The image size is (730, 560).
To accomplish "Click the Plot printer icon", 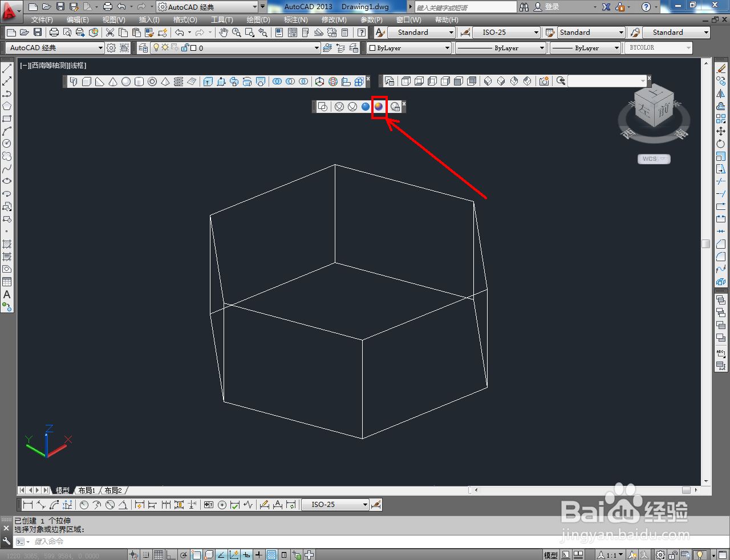I will [x=54, y=33].
